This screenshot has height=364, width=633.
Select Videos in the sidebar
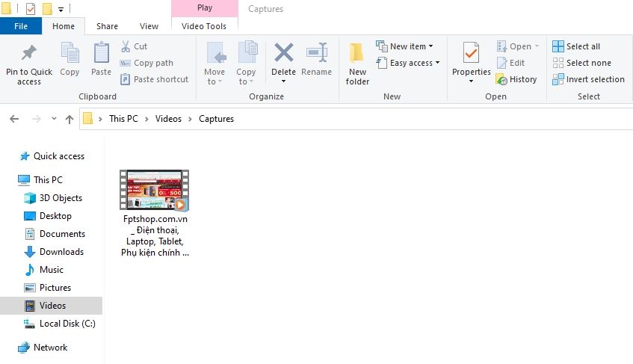click(51, 306)
